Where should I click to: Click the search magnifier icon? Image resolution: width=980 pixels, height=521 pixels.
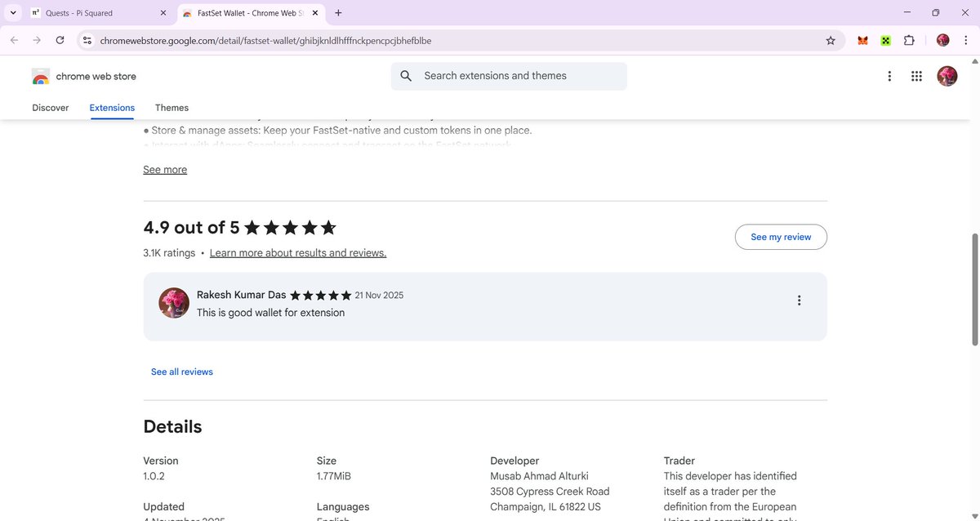(x=406, y=76)
